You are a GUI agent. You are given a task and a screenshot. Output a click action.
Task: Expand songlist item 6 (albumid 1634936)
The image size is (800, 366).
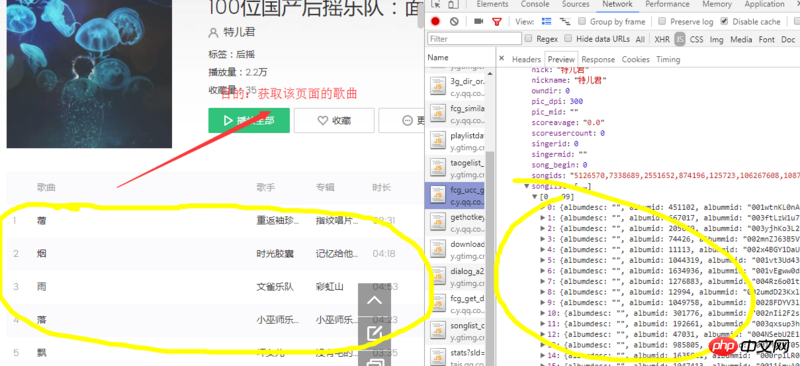(x=543, y=271)
